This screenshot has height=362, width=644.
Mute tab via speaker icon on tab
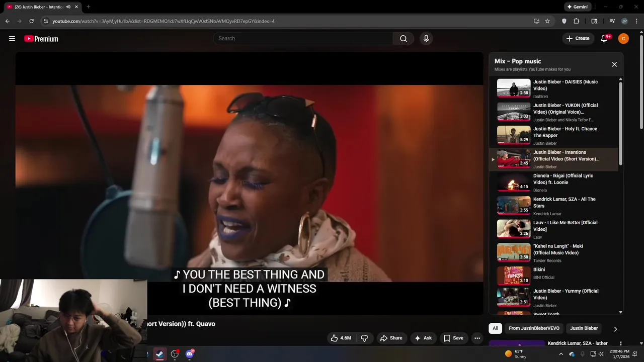point(68,7)
